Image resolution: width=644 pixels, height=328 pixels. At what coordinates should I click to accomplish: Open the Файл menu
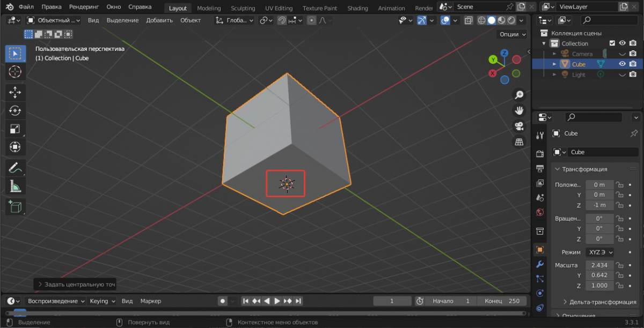click(26, 8)
